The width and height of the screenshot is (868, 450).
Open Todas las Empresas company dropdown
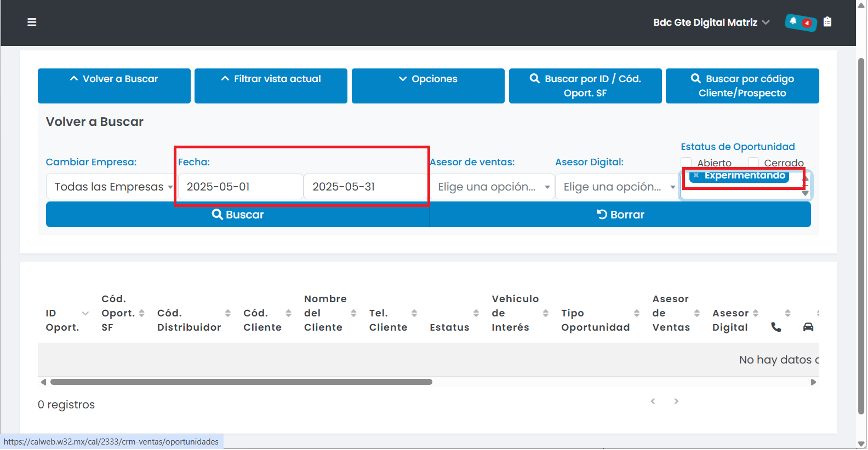click(112, 187)
